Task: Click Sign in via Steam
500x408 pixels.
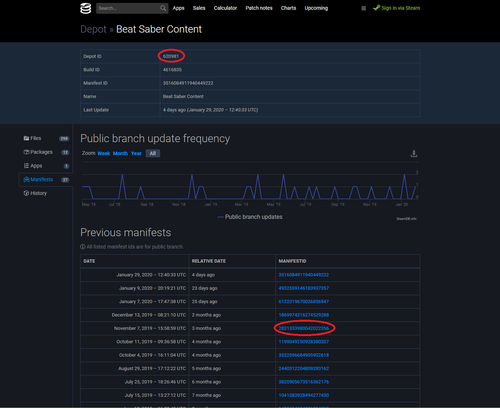Action: [397, 8]
